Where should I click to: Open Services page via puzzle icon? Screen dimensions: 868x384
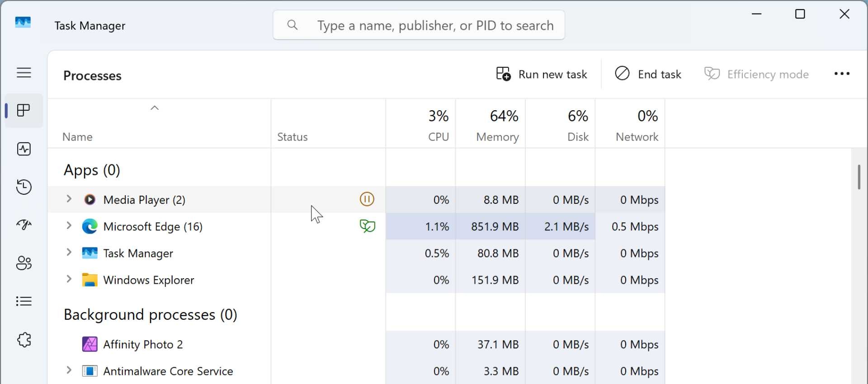pos(24,340)
